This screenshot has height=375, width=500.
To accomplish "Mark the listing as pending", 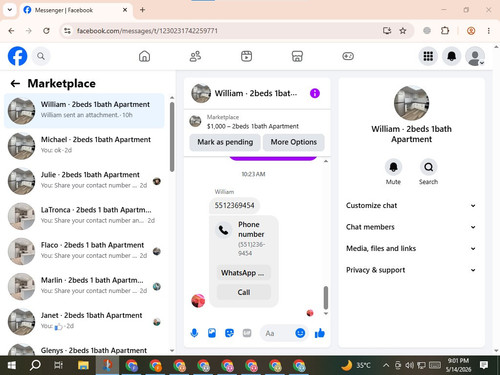I will 225,142.
